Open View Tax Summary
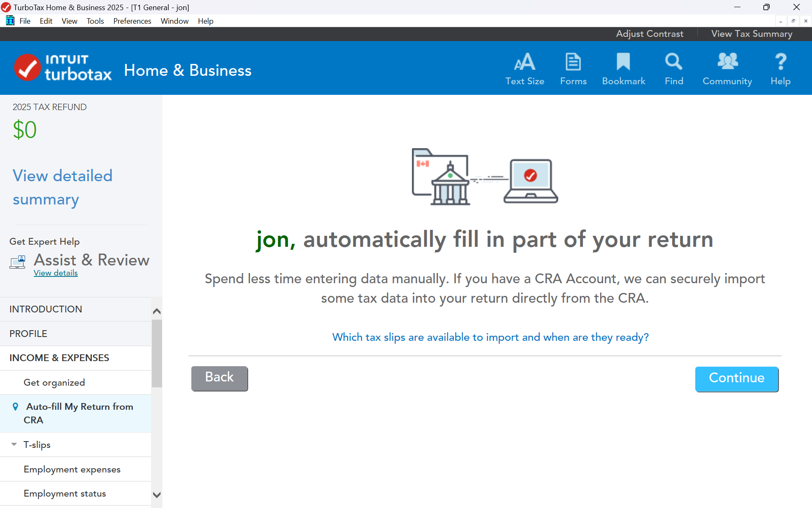This screenshot has width=812, height=508. [x=752, y=34]
